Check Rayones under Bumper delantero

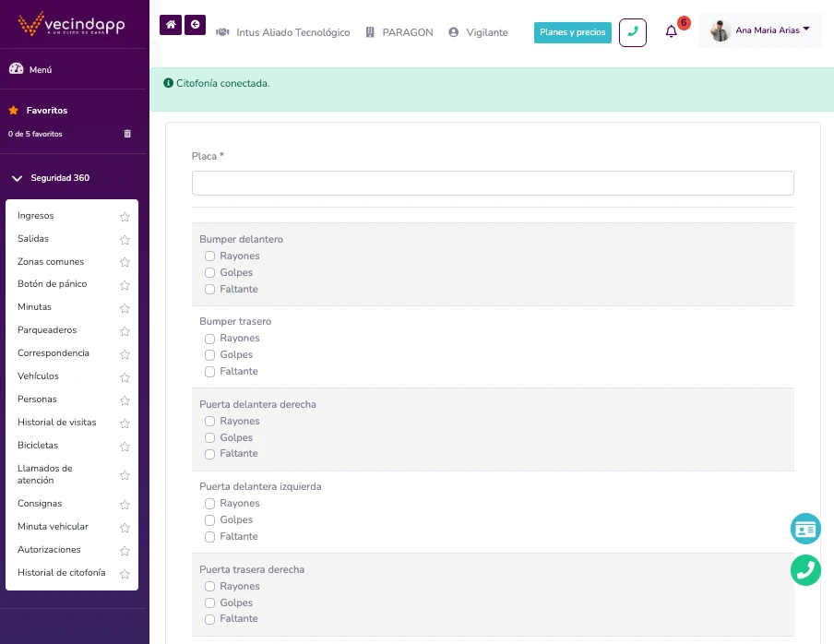210,256
